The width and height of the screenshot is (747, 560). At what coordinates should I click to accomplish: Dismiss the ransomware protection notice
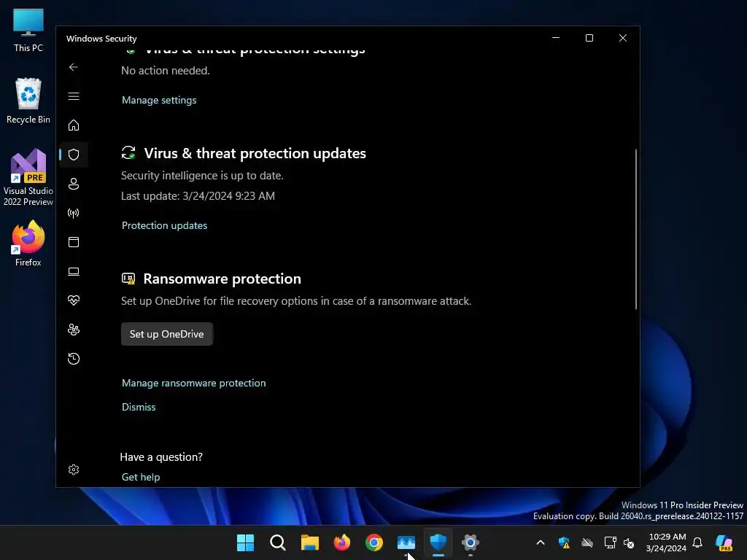click(x=139, y=407)
